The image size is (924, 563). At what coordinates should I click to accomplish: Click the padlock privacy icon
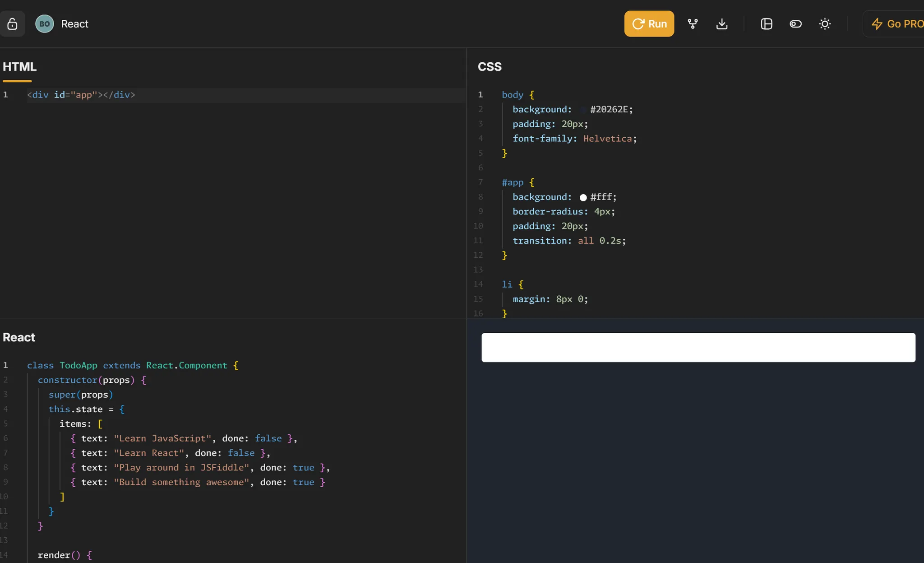(x=12, y=24)
